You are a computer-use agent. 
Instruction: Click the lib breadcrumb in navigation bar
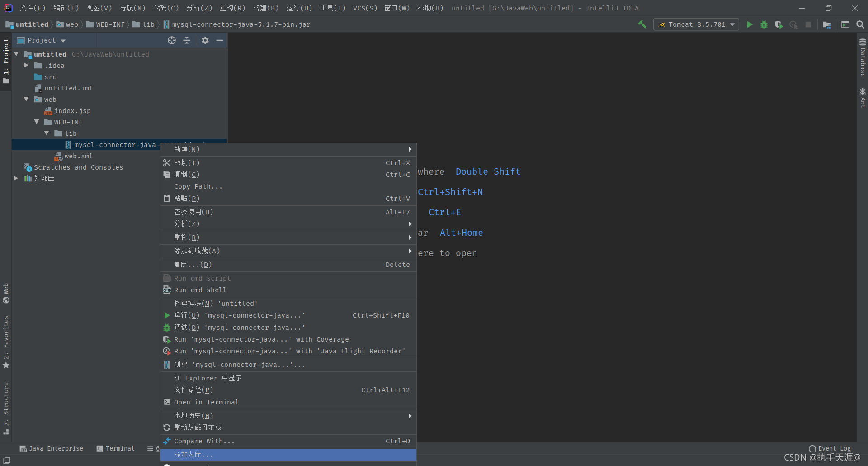point(144,24)
